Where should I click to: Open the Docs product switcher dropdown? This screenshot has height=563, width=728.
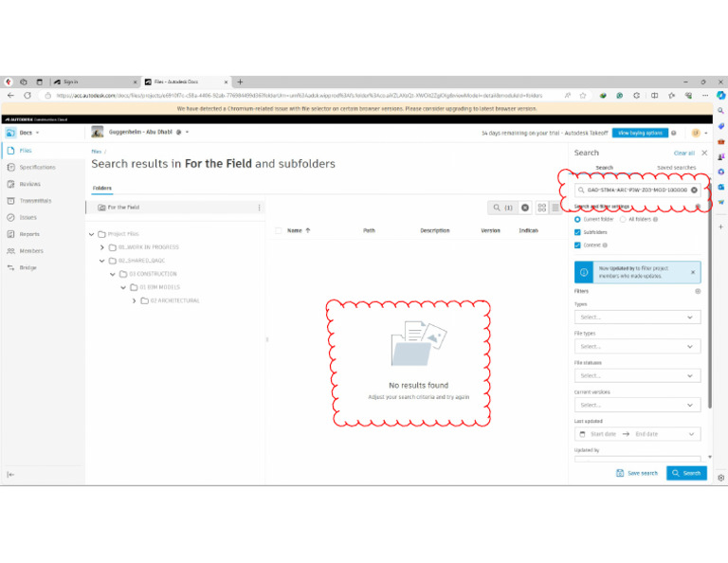[x=38, y=133]
